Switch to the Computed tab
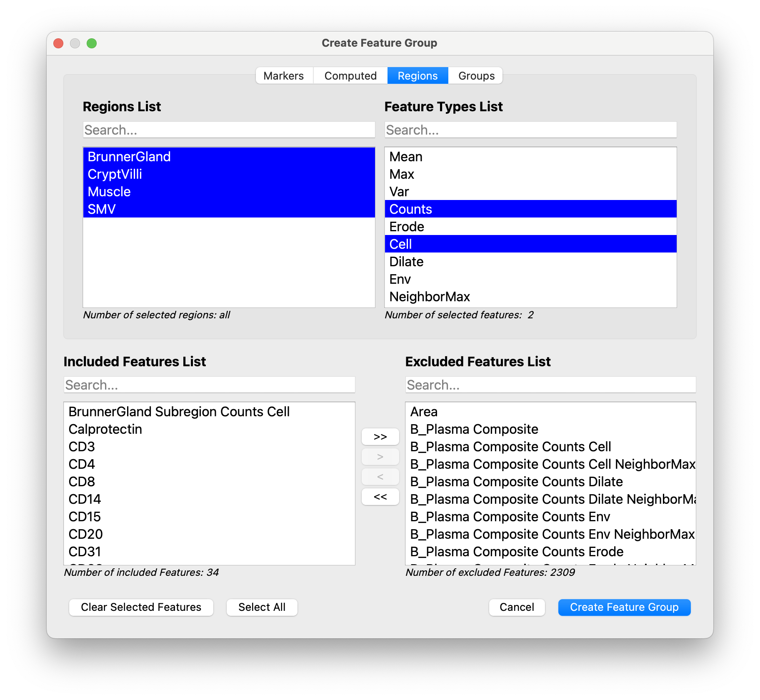 pos(350,75)
